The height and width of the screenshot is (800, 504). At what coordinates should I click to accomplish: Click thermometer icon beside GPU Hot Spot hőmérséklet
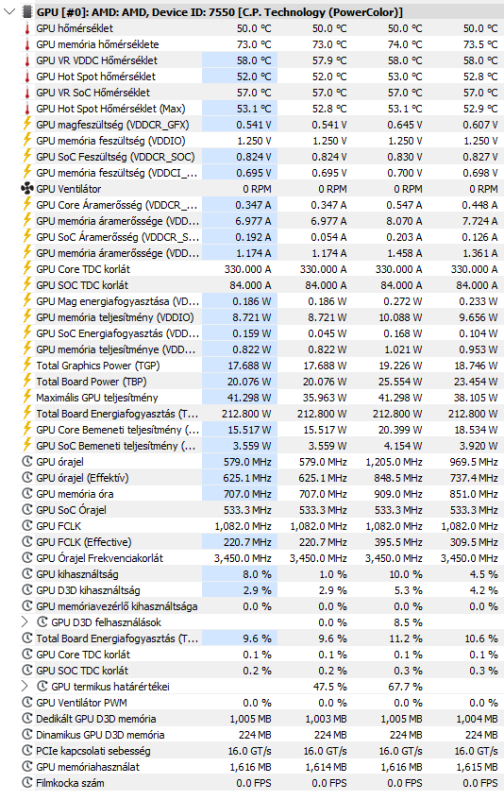coord(27,77)
